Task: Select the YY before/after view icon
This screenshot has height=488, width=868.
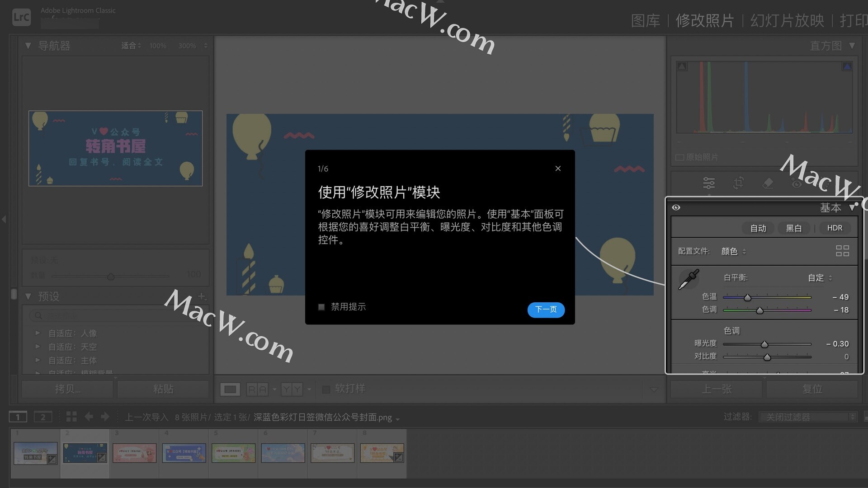Action: [x=292, y=389]
